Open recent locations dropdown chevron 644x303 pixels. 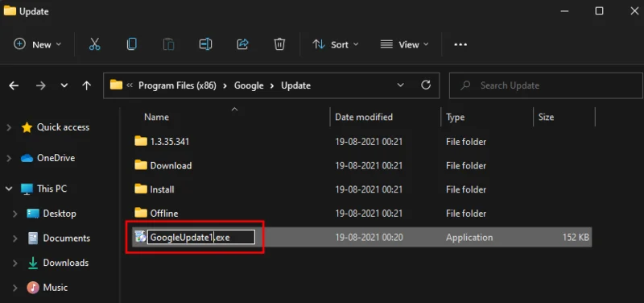[64, 85]
